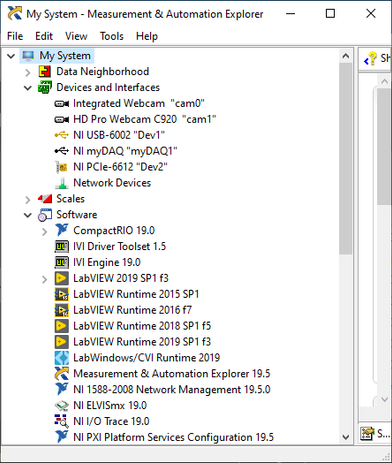
Task: Click the LabVIEW Runtime 2019 SP1 f3 icon
Action: click(x=62, y=342)
